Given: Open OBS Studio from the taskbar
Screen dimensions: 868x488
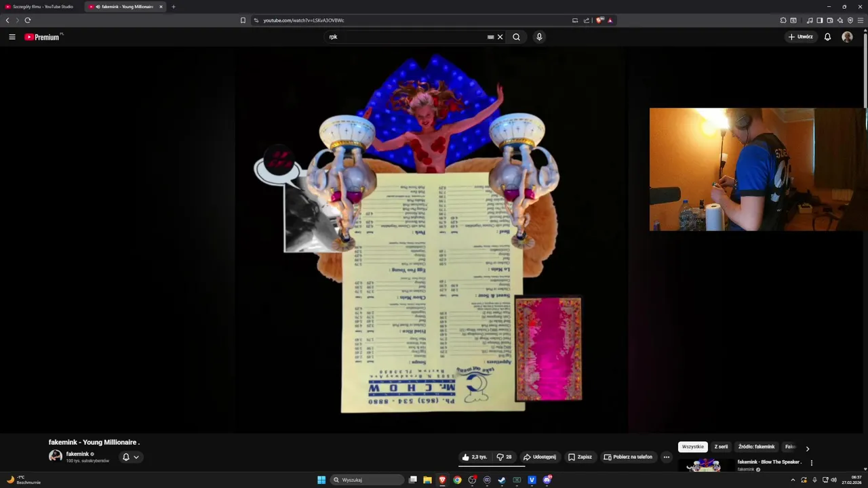Looking at the screenshot, I should (472, 480).
